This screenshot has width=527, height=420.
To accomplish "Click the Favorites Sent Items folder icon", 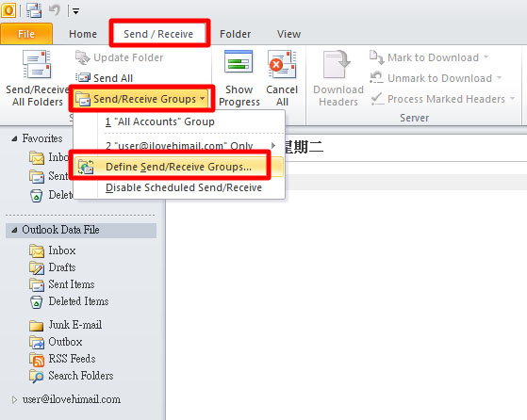I will pyautogui.click(x=37, y=176).
